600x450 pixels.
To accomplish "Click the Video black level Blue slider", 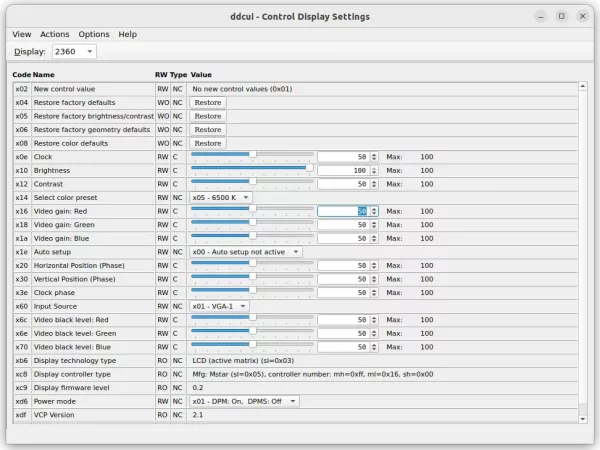I will 252,345.
